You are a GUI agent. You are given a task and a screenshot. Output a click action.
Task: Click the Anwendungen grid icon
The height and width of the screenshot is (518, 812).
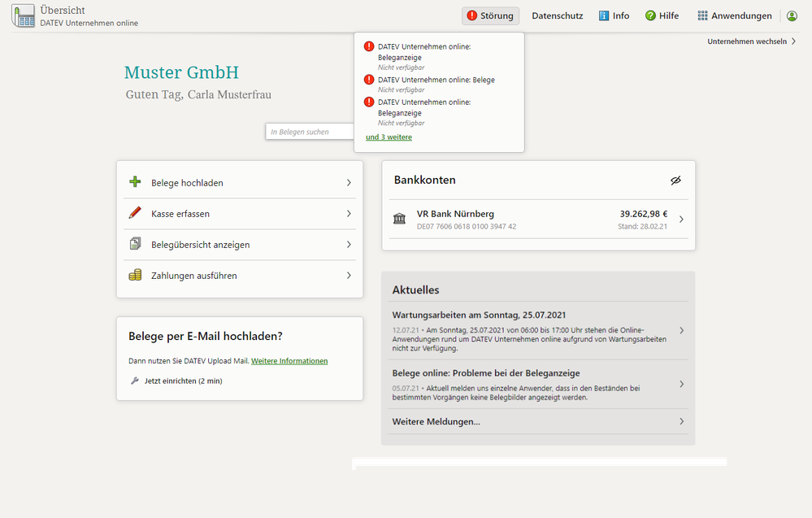coord(702,15)
